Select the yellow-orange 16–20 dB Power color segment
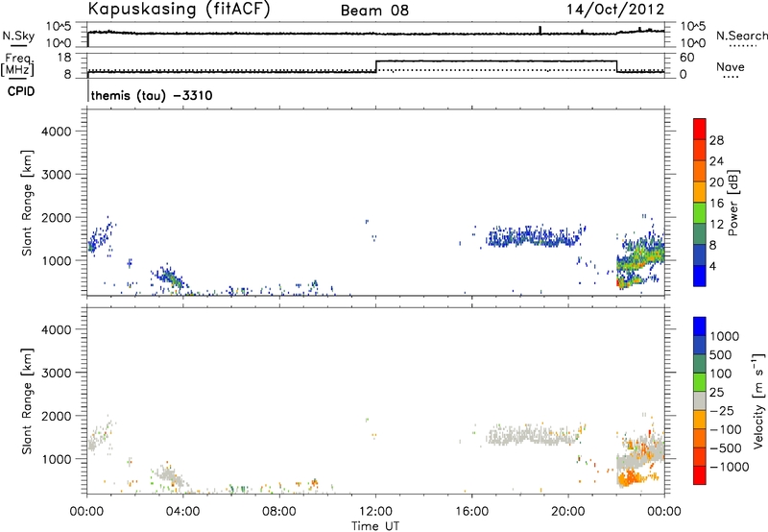This screenshot has height=532, width=768. (700, 192)
